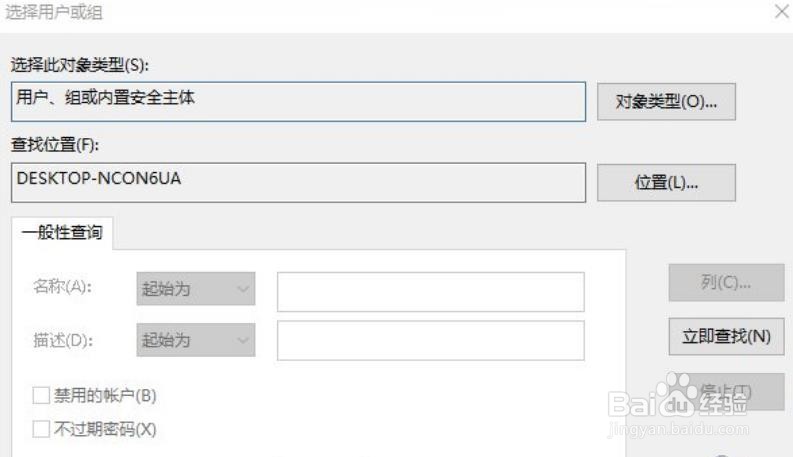793x457 pixels.
Task: Expand the 名称 起始为 dropdown
Action: pos(196,289)
